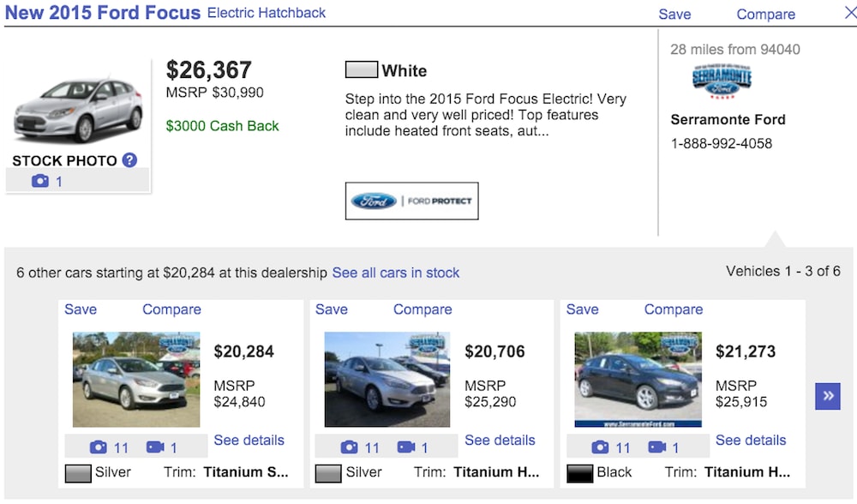Image resolution: width=857 pixels, height=504 pixels.
Task: Click the $3000 Cash Back offer text
Action: [222, 126]
